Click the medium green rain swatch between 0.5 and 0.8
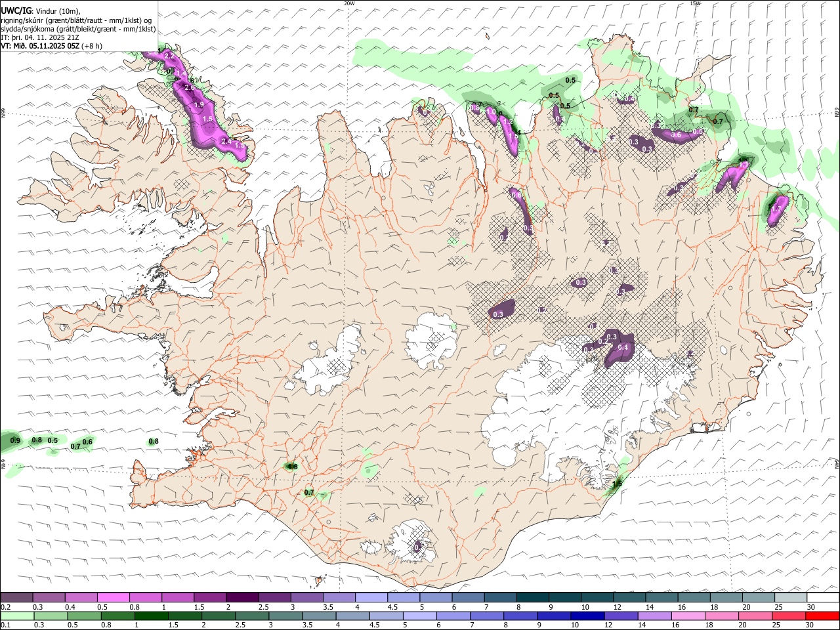This screenshot has height=630, width=840. (84, 616)
